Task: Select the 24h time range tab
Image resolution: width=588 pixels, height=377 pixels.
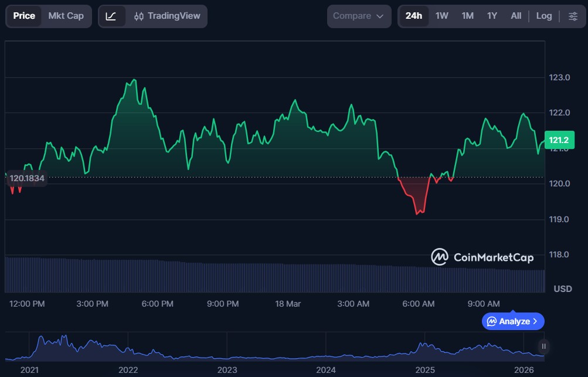Action: pyautogui.click(x=413, y=16)
